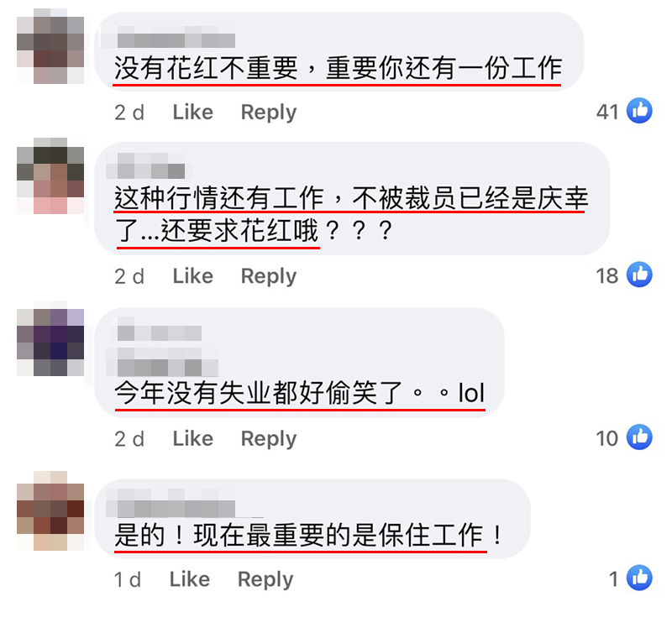The image size is (672, 628).
Task: Reply to the comment 是的！现在最重要的是保住工作
Action: pyautogui.click(x=265, y=580)
